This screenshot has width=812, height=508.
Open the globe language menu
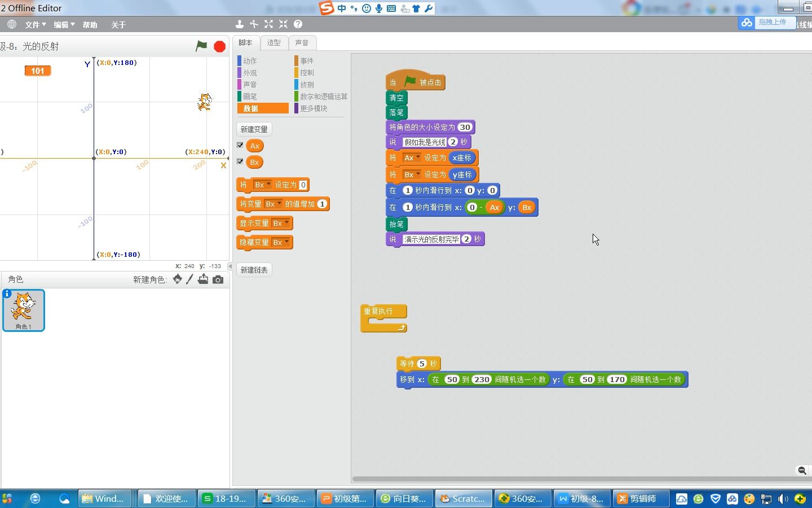(x=12, y=24)
